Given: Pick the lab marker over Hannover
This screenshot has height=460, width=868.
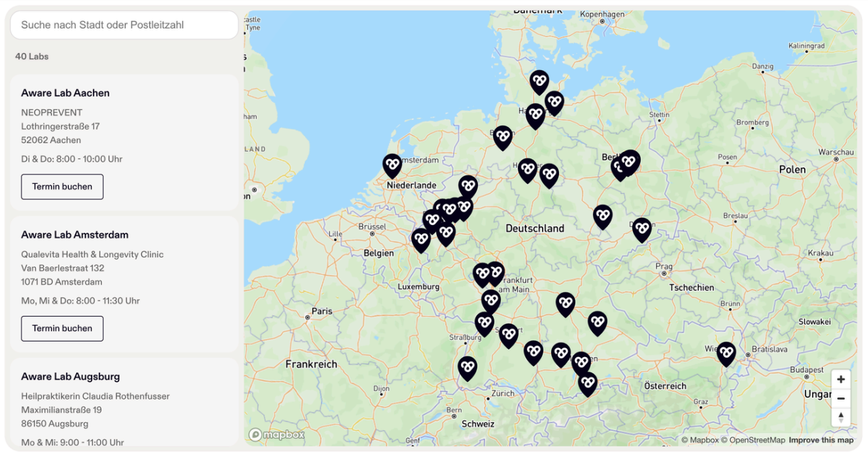Looking at the screenshot, I should (527, 170).
